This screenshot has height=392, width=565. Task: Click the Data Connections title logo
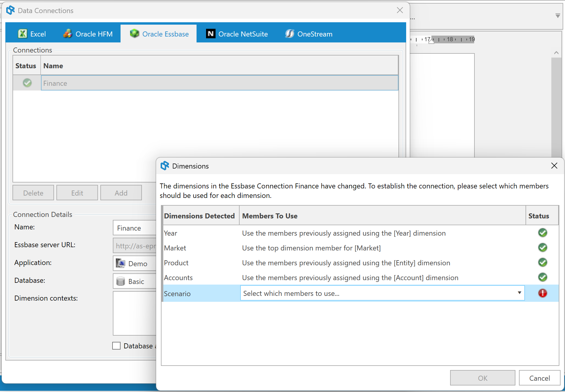pyautogui.click(x=10, y=10)
